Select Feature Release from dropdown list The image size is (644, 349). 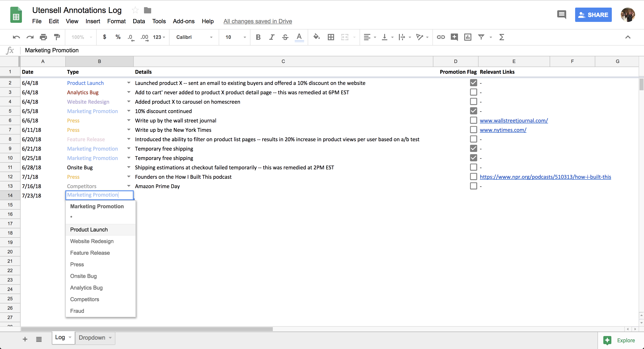pos(90,253)
